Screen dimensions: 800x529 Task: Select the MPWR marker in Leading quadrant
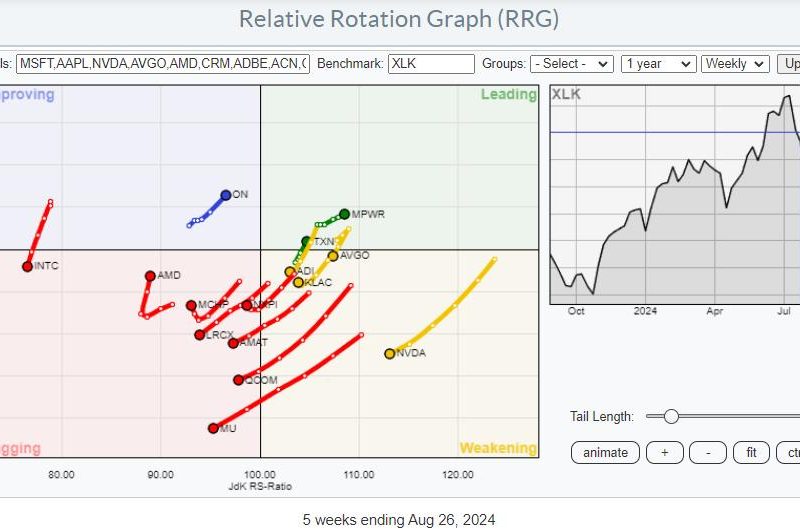pos(344,214)
